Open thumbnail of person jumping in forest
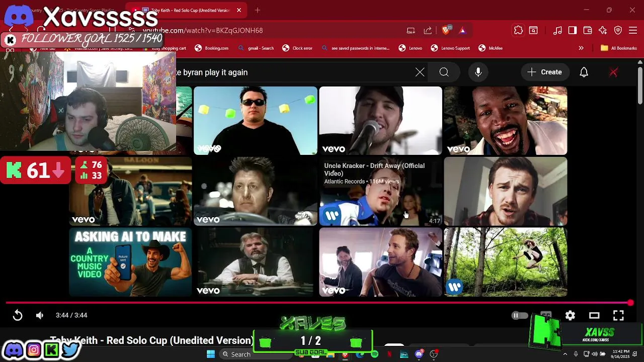Screen dimensions: 644x362 point(506,262)
